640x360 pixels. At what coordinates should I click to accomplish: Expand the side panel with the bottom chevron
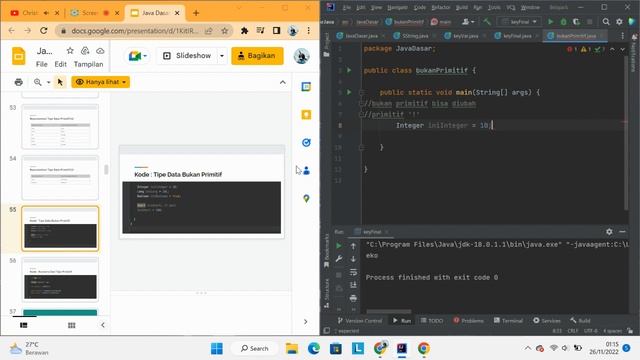(305, 322)
